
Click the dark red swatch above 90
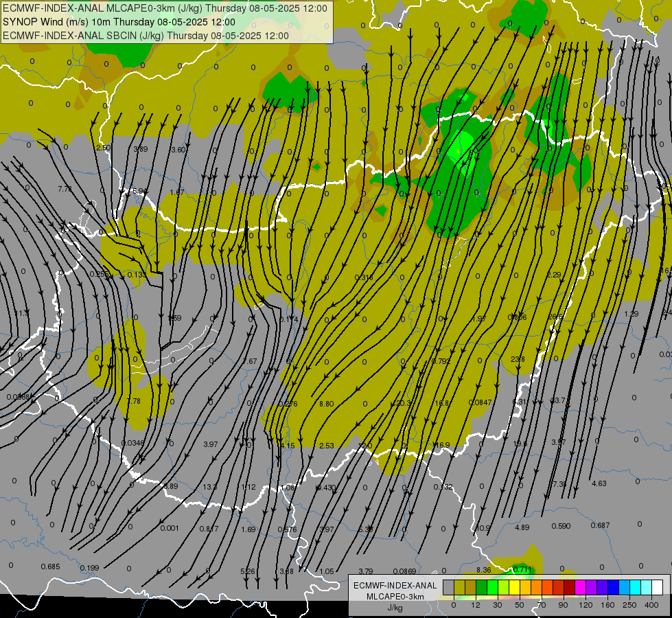pos(569,587)
